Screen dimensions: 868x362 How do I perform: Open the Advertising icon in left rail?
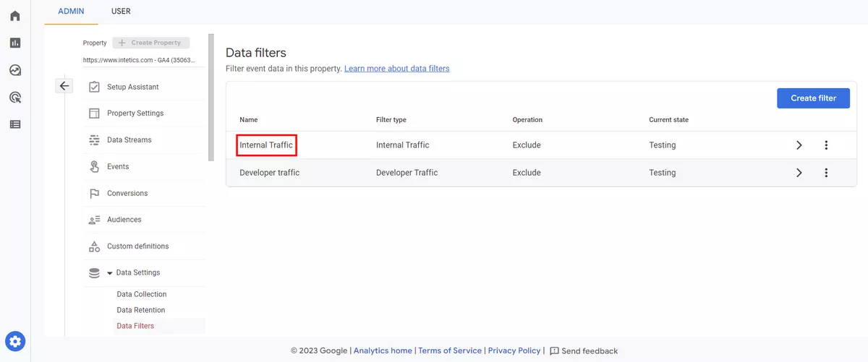(15, 97)
